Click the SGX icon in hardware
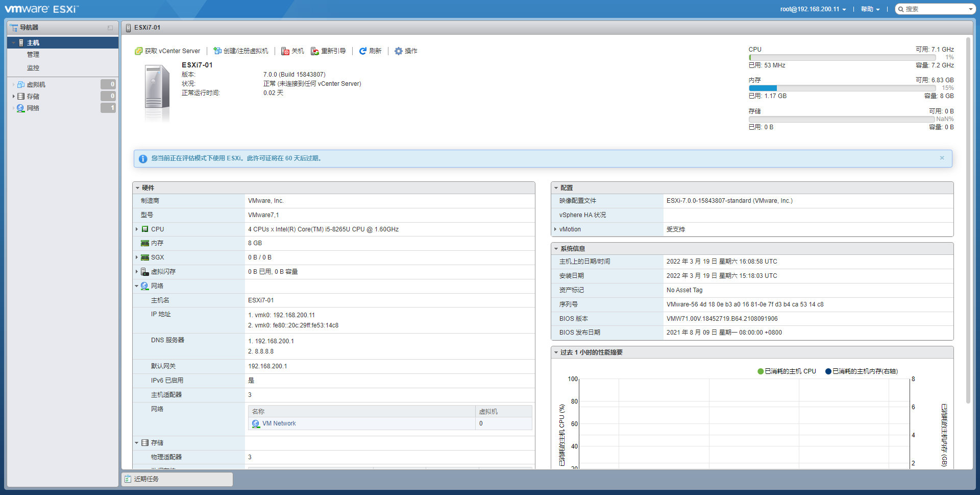The width and height of the screenshot is (980, 495). coord(145,257)
